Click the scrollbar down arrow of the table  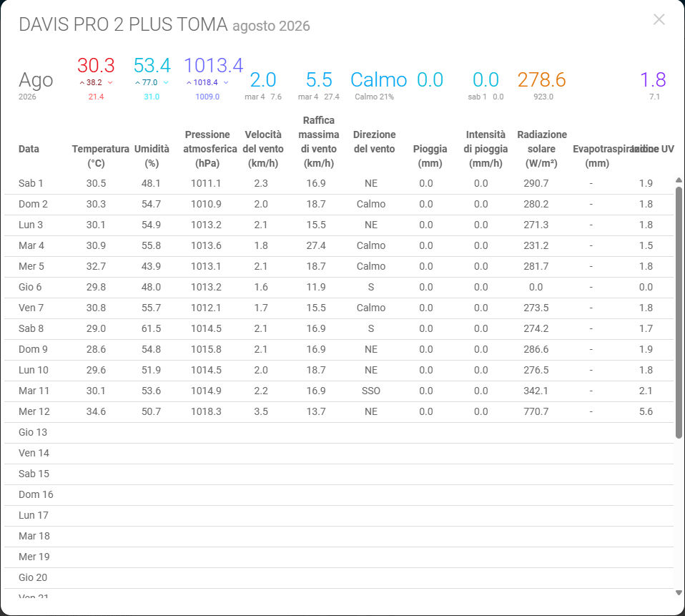(x=679, y=593)
